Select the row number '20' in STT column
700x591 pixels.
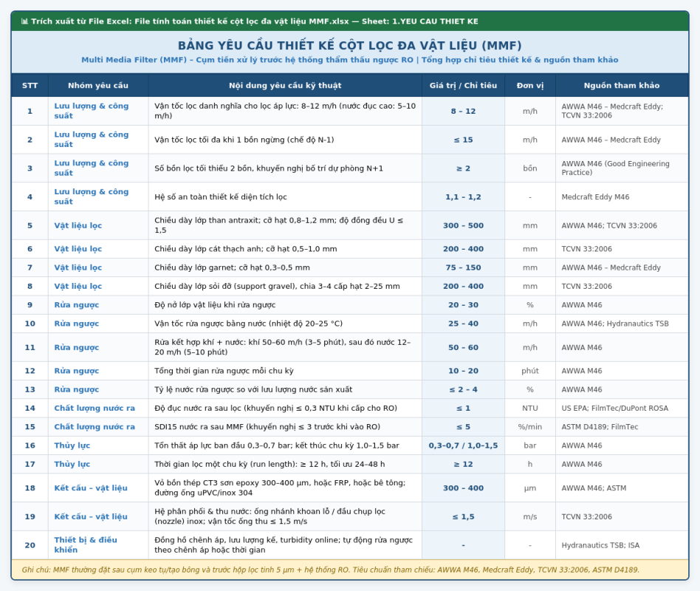pyautogui.click(x=30, y=545)
